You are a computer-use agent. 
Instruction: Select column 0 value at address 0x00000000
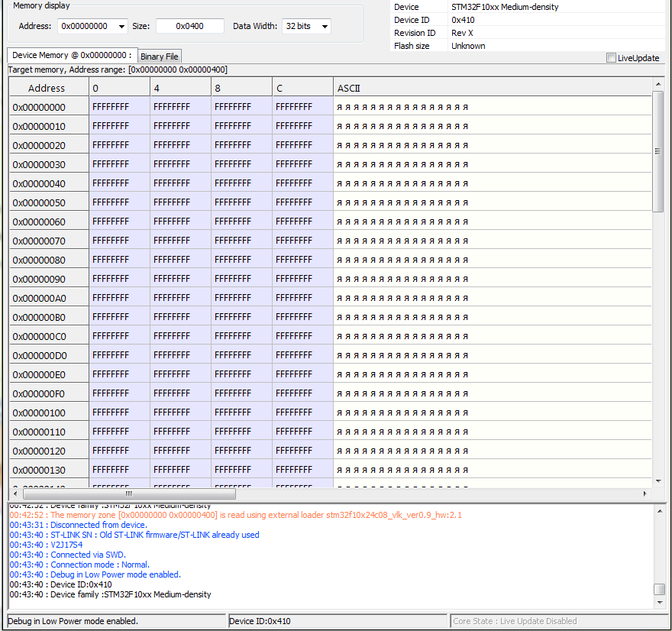pyautogui.click(x=119, y=107)
